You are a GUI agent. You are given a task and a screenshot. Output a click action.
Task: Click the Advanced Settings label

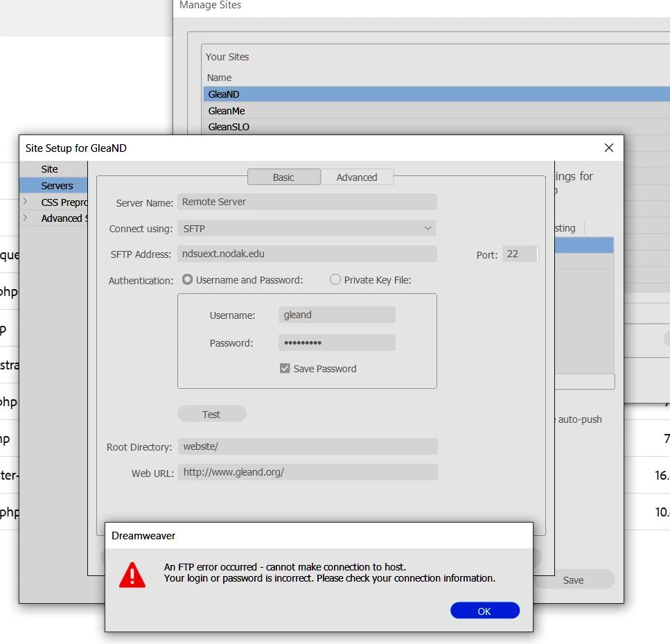[64, 218]
